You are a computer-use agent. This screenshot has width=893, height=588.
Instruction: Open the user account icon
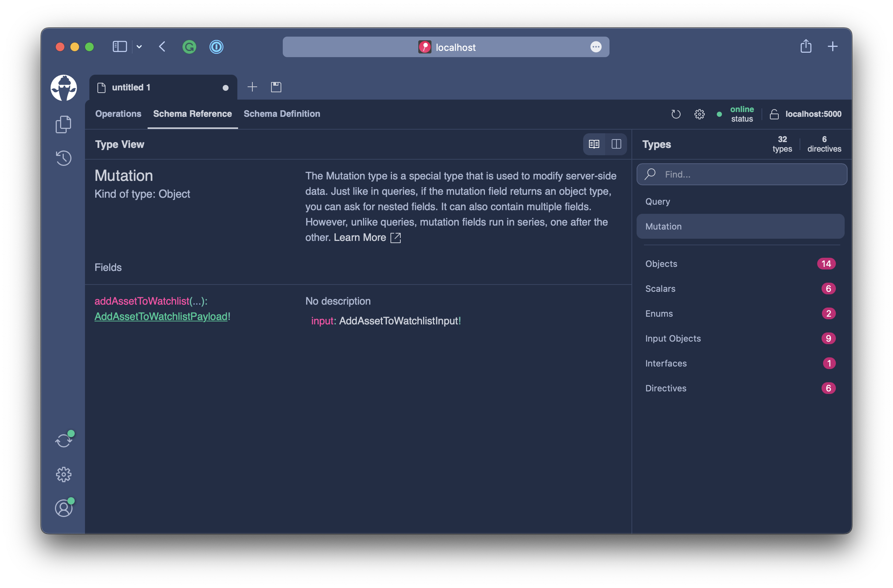(63, 508)
